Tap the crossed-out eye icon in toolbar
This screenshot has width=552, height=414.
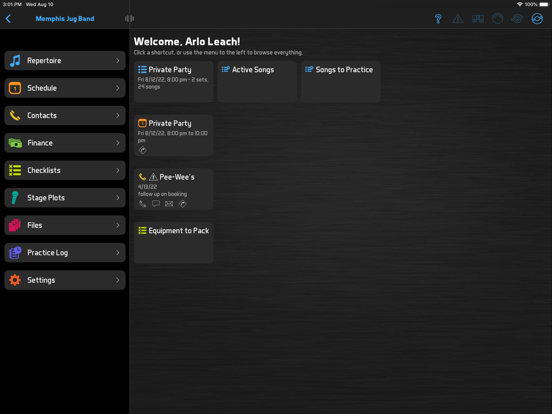(x=517, y=19)
